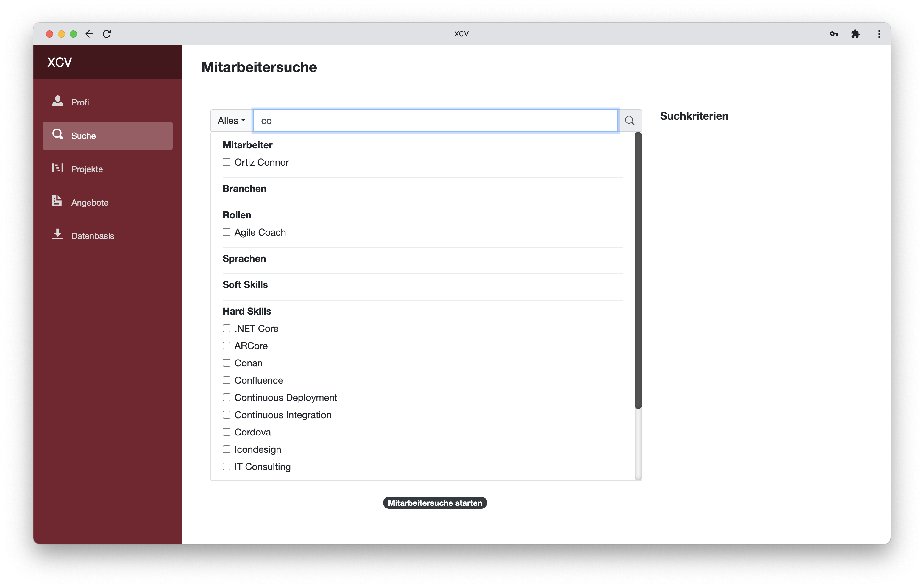Click the Projekte icon in the sidebar
924x588 pixels.
point(57,168)
